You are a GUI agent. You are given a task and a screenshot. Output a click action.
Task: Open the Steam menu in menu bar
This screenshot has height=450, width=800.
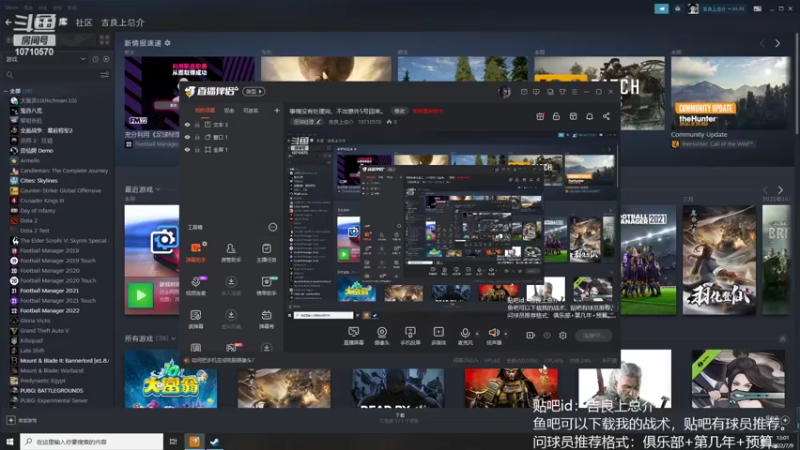coord(11,8)
